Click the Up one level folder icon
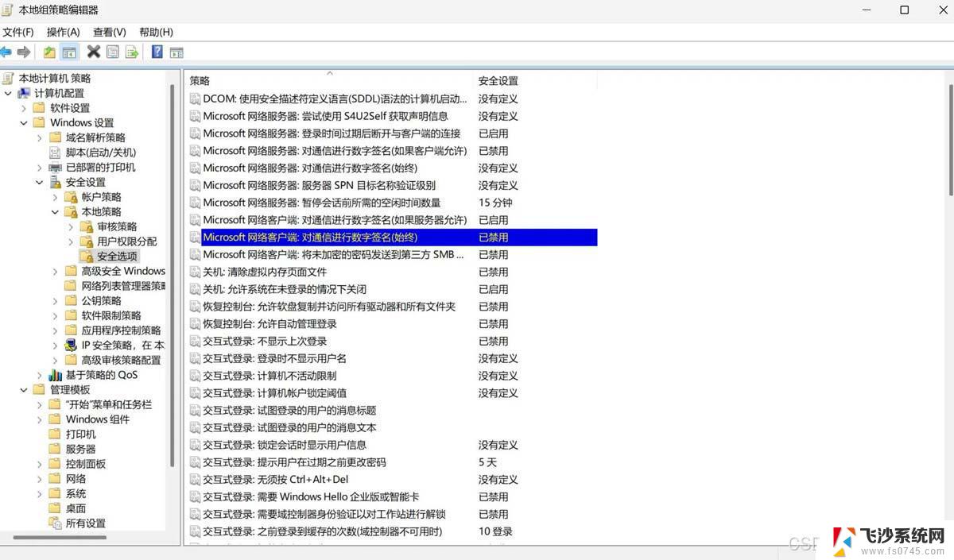This screenshot has width=954, height=560. (x=49, y=52)
